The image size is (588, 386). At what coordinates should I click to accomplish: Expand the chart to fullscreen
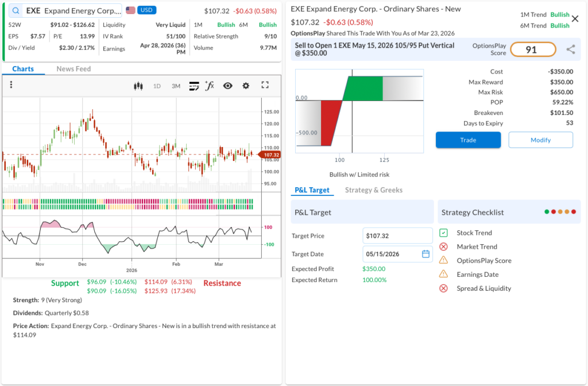pyautogui.click(x=265, y=85)
